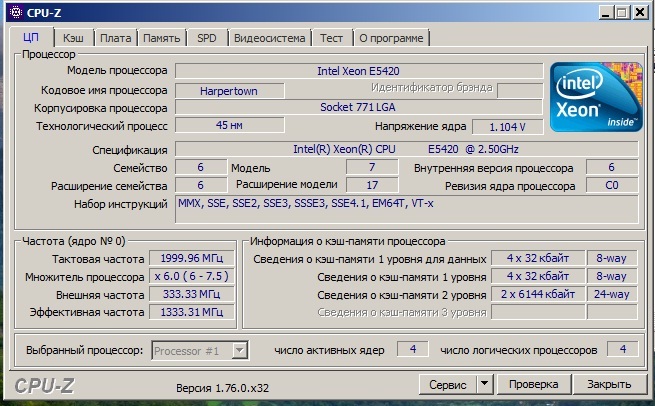Click the Сервис button

point(447,384)
